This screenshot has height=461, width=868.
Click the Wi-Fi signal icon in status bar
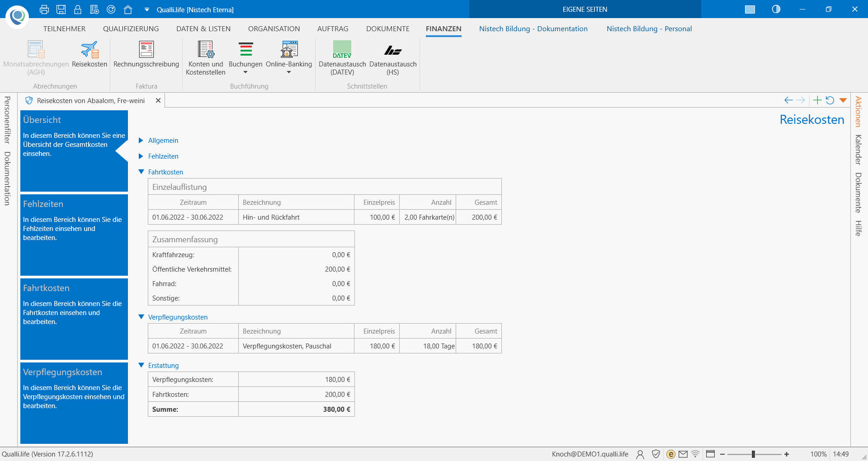pyautogui.click(x=696, y=454)
